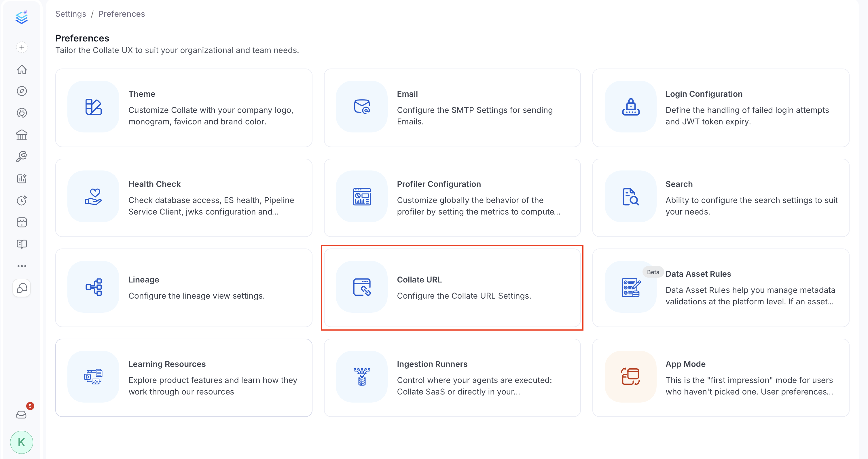Image resolution: width=868 pixels, height=459 pixels.
Task: Click 'Configure the SMTP Settings' description
Action: pos(475,116)
